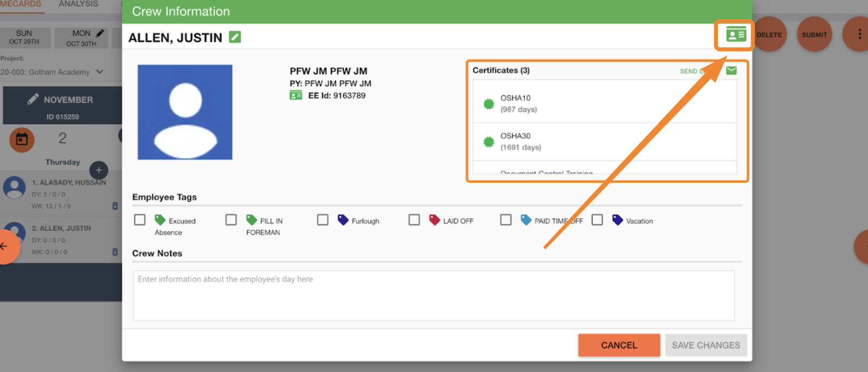Select Alasady, Hussain crew row
The width and height of the screenshot is (868, 372).
click(61, 194)
